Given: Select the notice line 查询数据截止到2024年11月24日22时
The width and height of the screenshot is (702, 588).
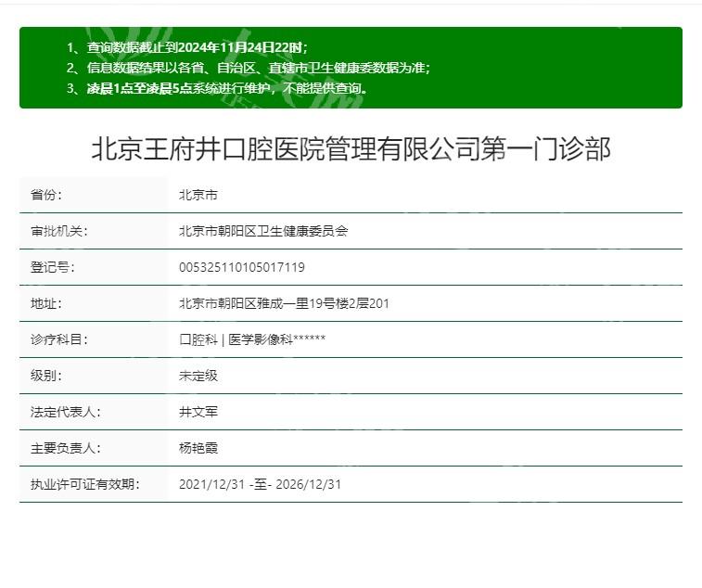Looking at the screenshot, I should point(197,47).
